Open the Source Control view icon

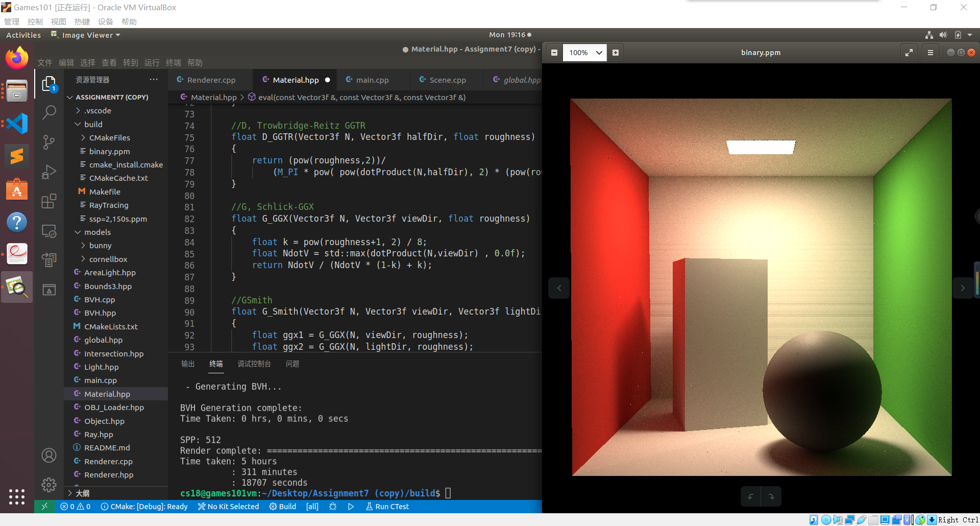[49, 142]
